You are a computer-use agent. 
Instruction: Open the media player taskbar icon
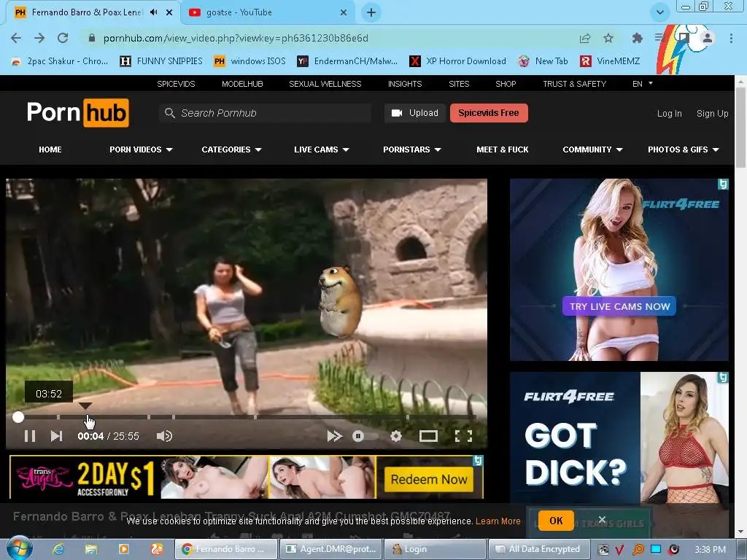[x=123, y=549]
